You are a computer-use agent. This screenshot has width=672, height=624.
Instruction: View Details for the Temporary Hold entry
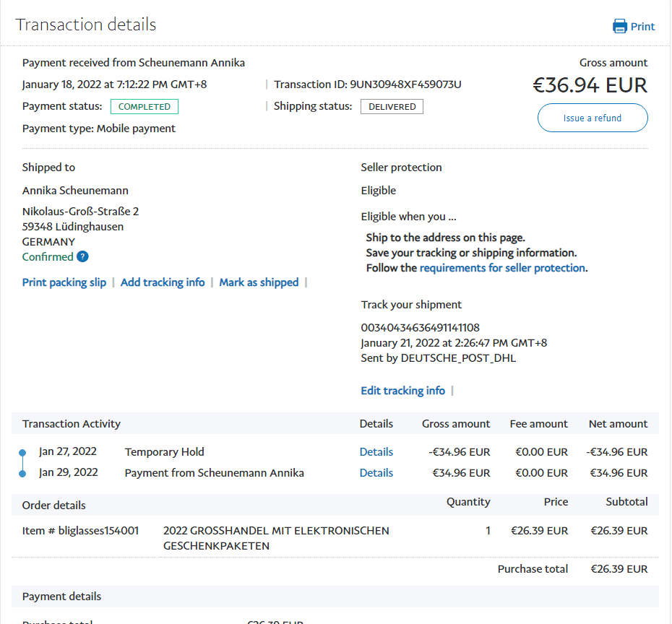pos(376,452)
